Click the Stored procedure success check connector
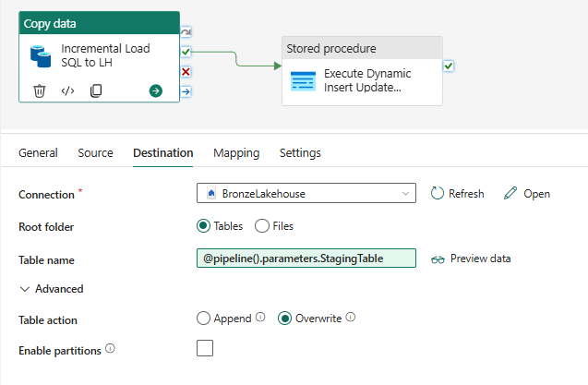 coord(449,66)
